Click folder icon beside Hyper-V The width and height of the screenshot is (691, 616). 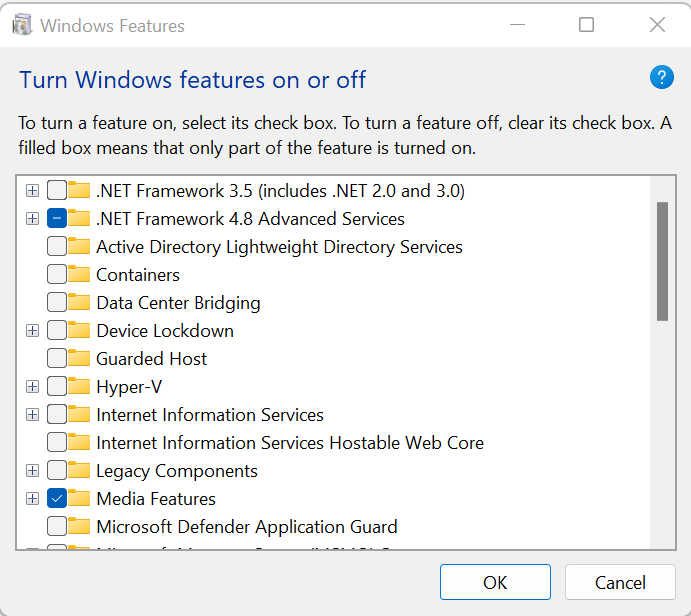[79, 386]
